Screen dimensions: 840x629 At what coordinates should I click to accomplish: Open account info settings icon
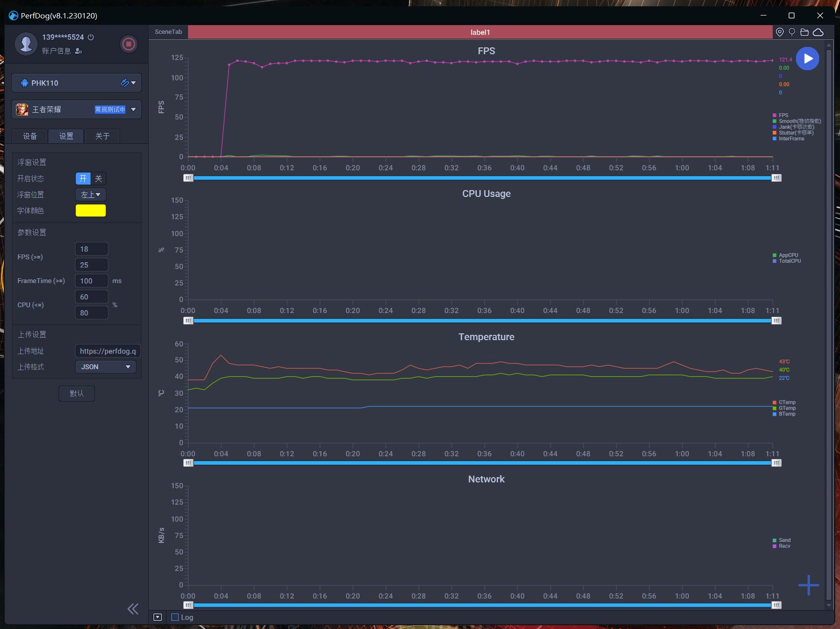tap(78, 51)
